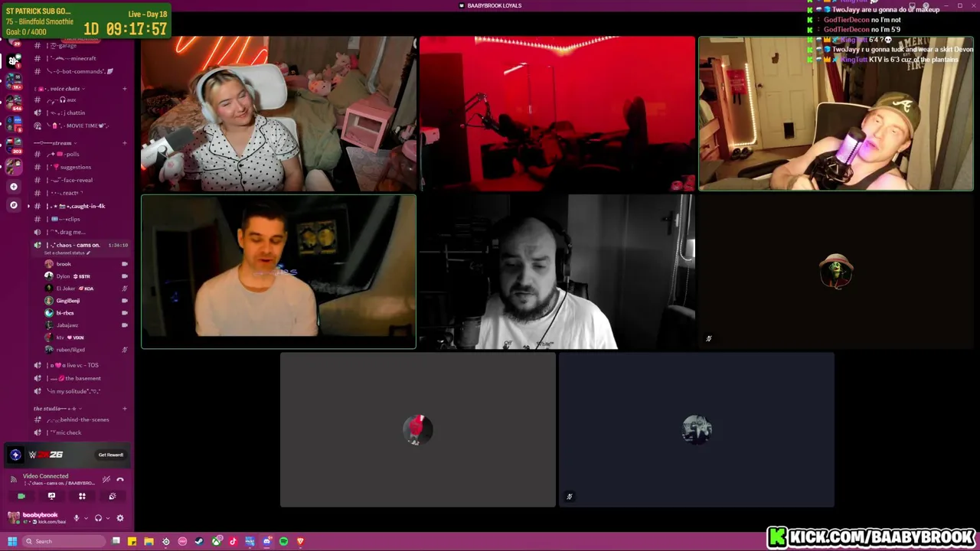Open File Explorer from the taskbar
Screen dimensions: 980x551
149,541
